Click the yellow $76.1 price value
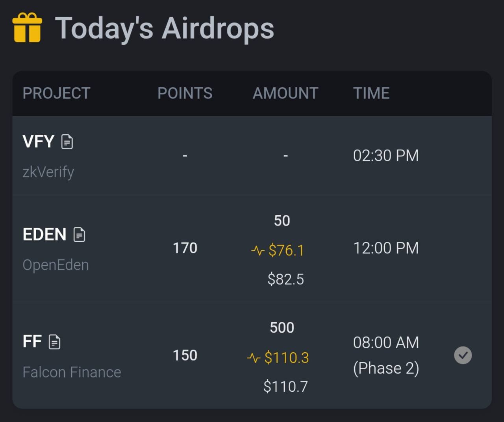 click(286, 250)
